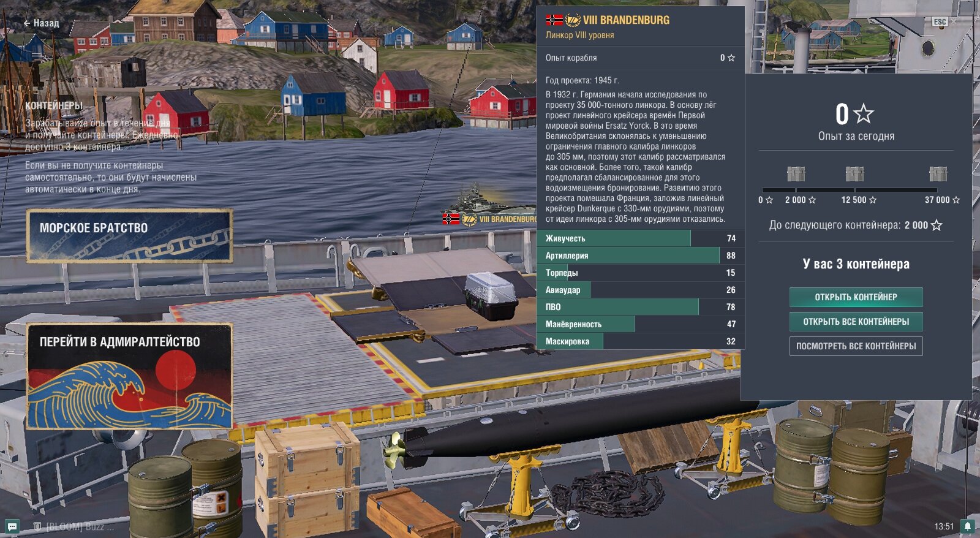Select the container icon above 12 500
The width and height of the screenshot is (980, 538).
click(x=854, y=174)
